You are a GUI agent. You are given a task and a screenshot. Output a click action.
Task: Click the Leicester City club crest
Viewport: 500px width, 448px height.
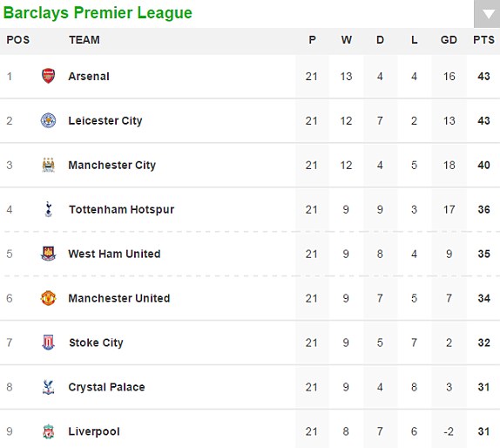(x=48, y=120)
